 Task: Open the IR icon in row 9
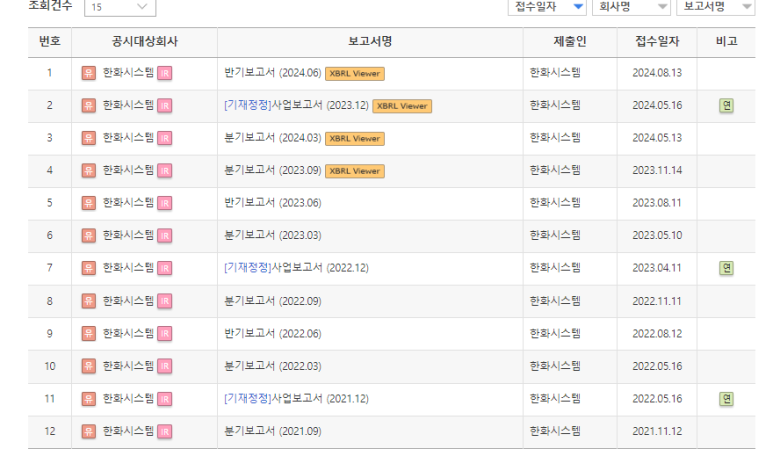coord(165,334)
